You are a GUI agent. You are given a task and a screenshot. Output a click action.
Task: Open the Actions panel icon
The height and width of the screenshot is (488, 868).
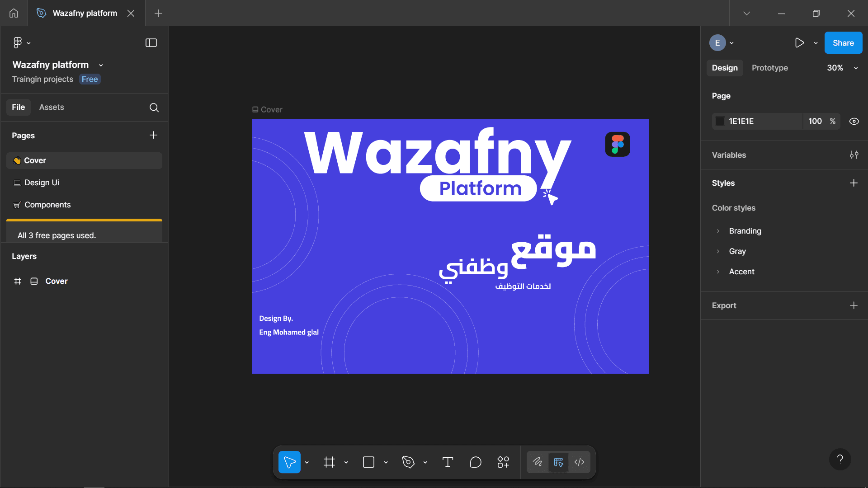pyautogui.click(x=503, y=462)
